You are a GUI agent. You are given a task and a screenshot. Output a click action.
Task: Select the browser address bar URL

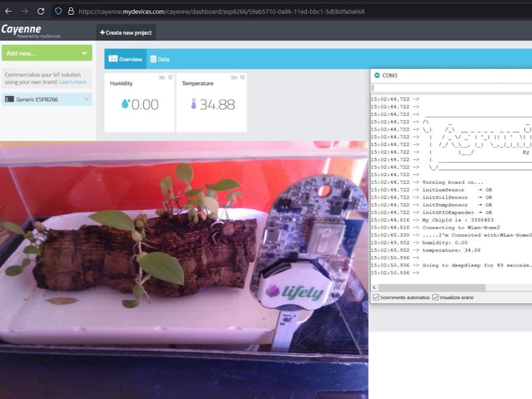(222, 12)
